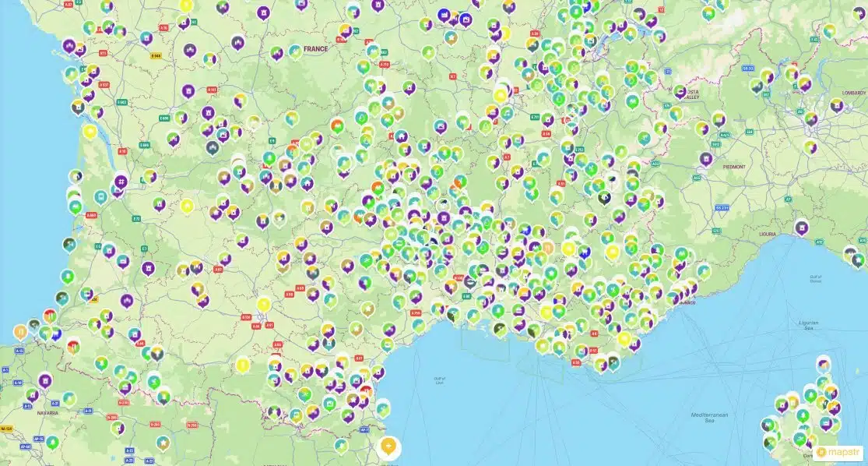Open the purple pin on the coast right of LIGURIA
The width and height of the screenshot is (868, 466).
pos(801,227)
